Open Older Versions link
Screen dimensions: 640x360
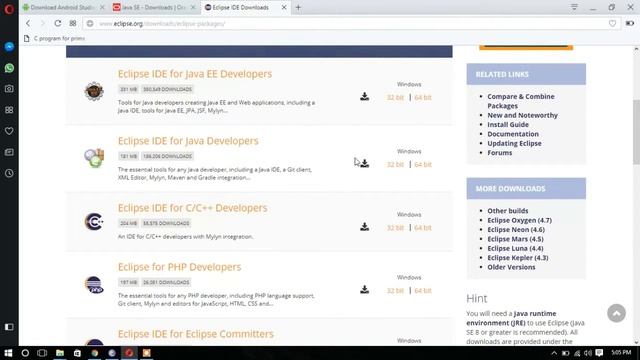pos(511,267)
